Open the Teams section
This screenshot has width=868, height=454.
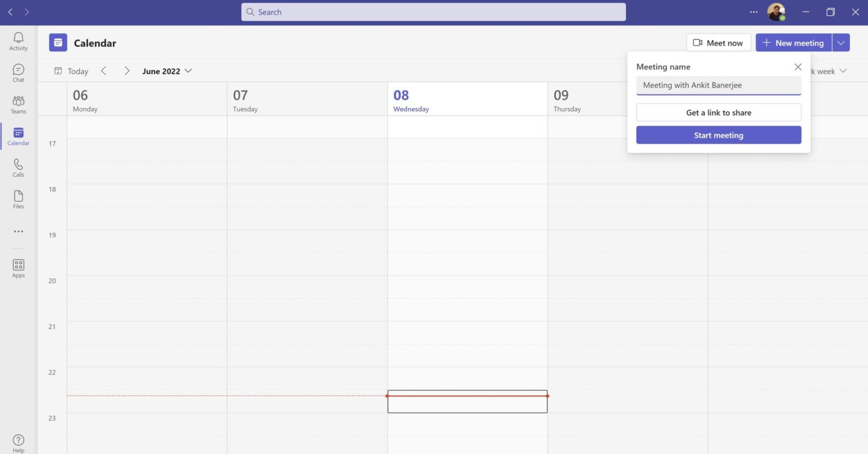pyautogui.click(x=18, y=104)
